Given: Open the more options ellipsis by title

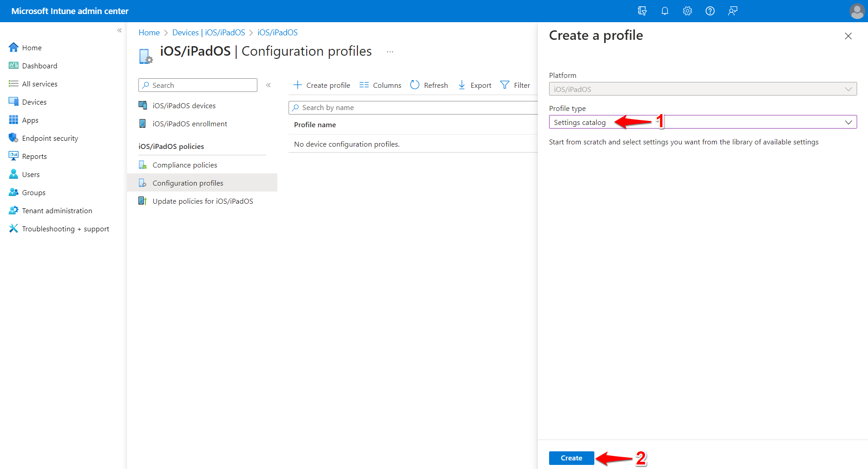Looking at the screenshot, I should tap(390, 52).
